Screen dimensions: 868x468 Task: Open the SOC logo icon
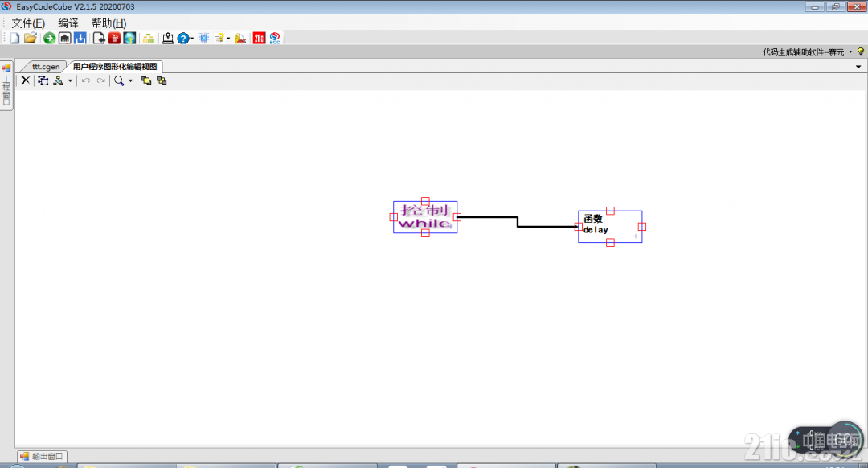[x=275, y=38]
